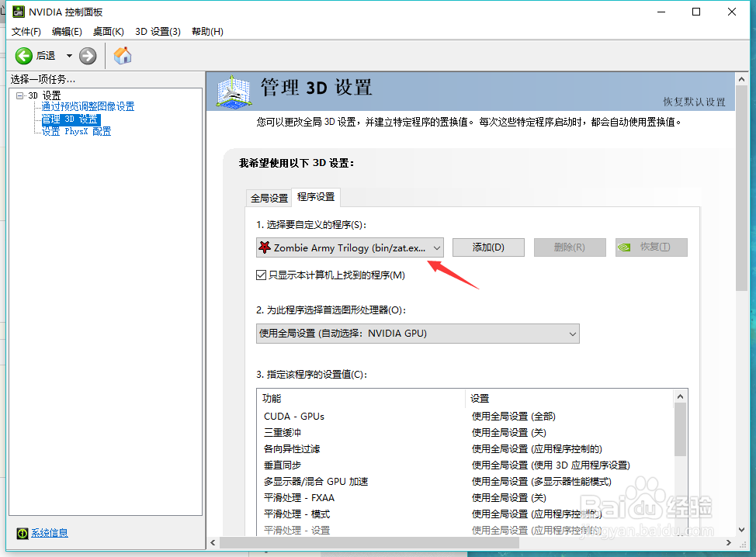Click horizontal scrollbar right arrow
The image size is (756, 557).
729,542
